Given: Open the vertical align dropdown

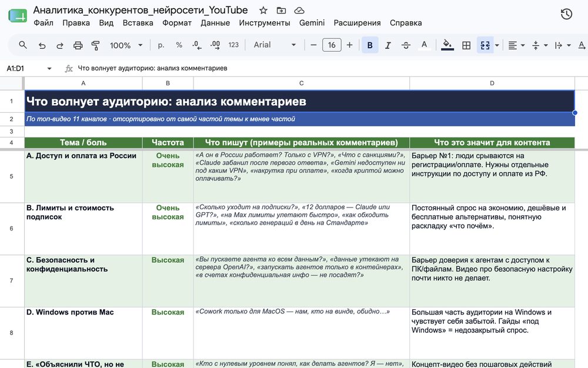Looking at the screenshot, I should [x=540, y=45].
